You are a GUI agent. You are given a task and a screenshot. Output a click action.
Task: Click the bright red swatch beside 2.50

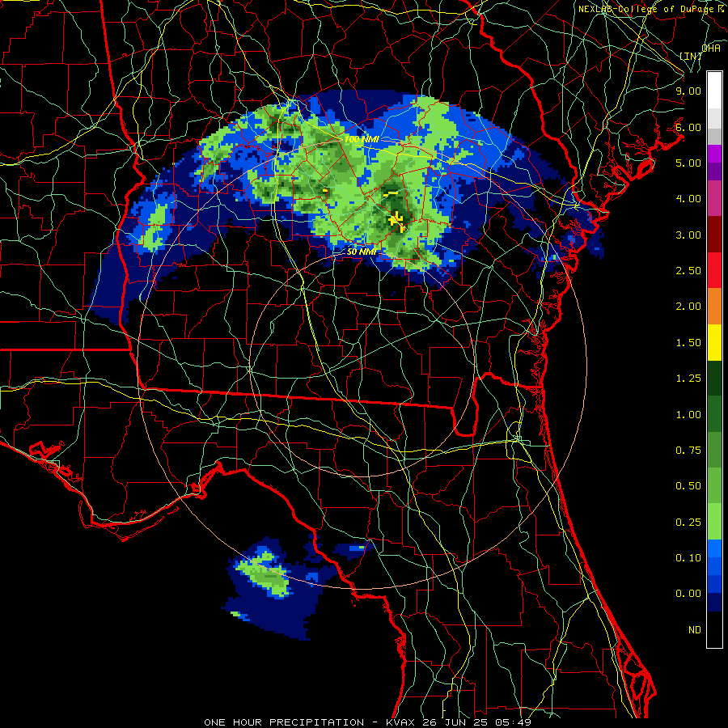714,271
